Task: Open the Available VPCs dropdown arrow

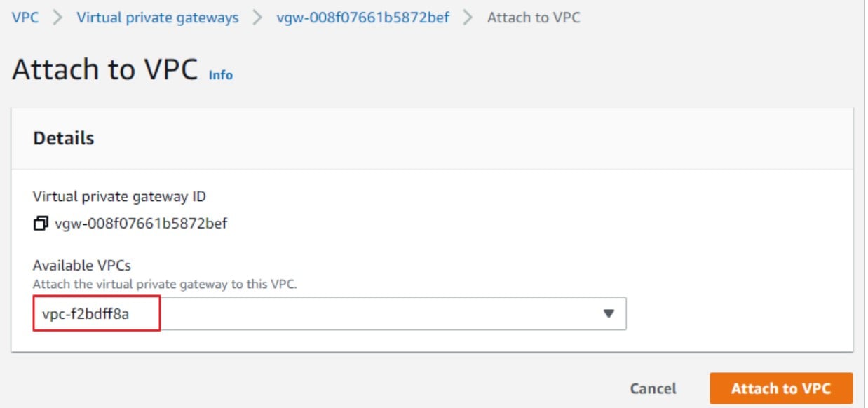Action: pos(609,314)
